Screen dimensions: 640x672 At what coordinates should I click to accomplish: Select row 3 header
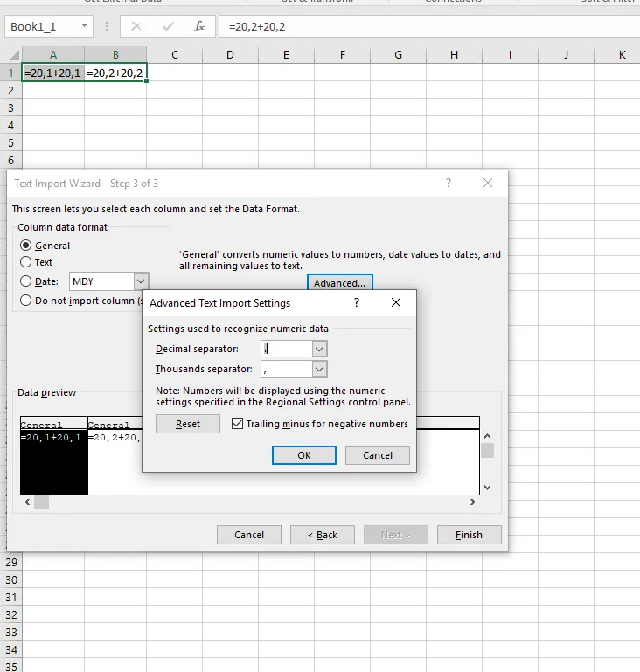pyautogui.click(x=11, y=108)
